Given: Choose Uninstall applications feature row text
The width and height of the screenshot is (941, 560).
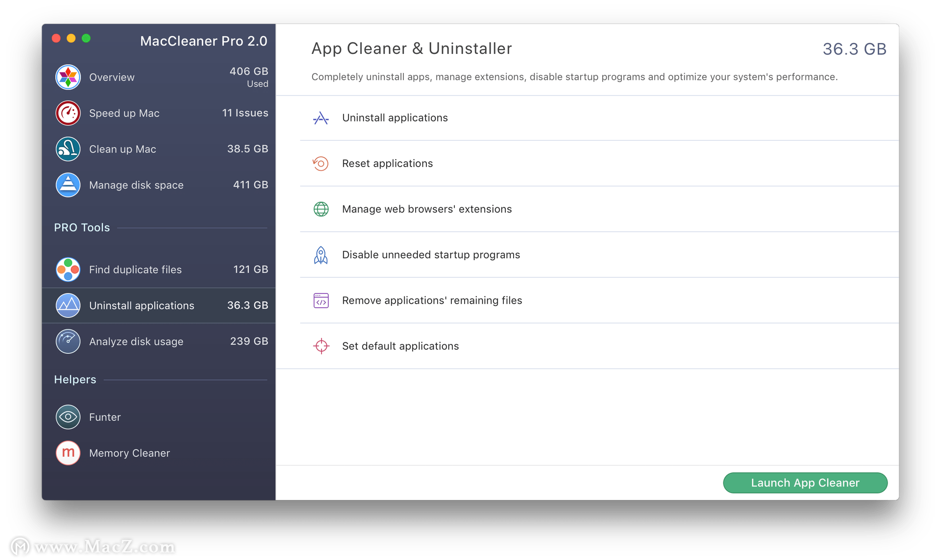Looking at the screenshot, I should tap(395, 118).
